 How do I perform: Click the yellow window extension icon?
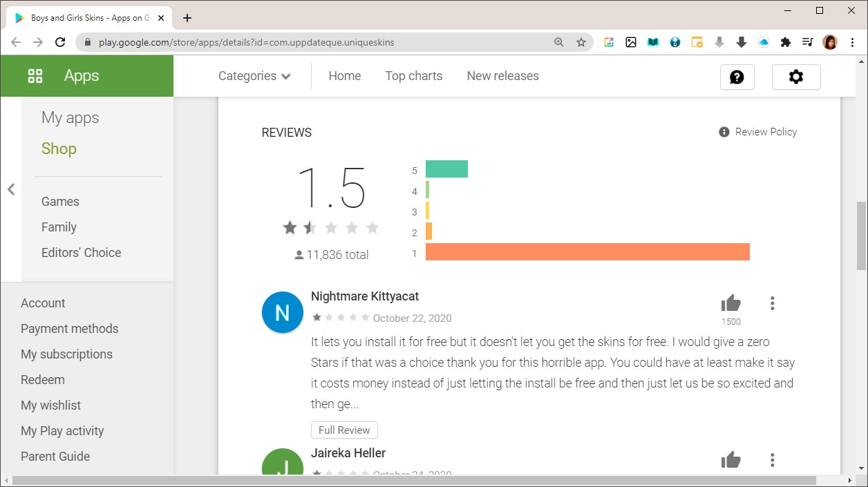697,42
